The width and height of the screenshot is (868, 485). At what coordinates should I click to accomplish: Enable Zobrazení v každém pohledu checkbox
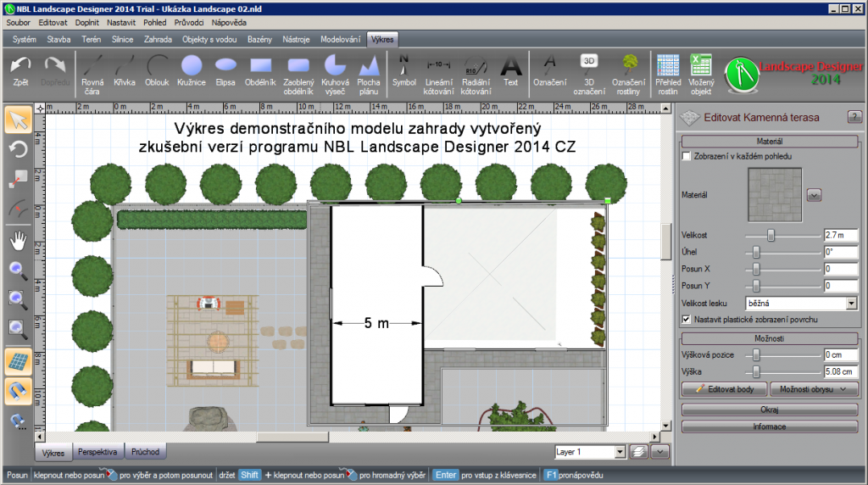point(687,156)
